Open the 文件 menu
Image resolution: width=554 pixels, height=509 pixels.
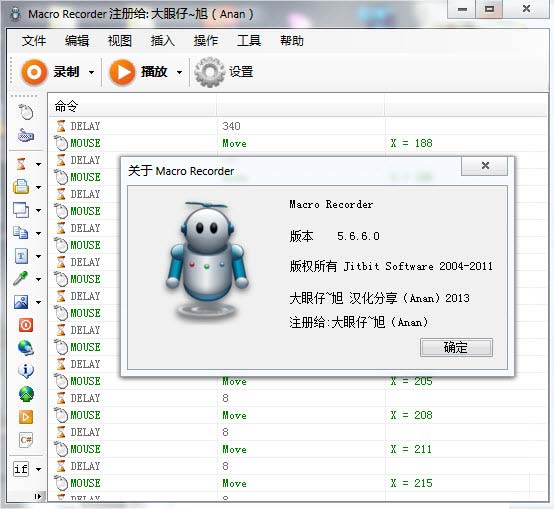pyautogui.click(x=34, y=41)
